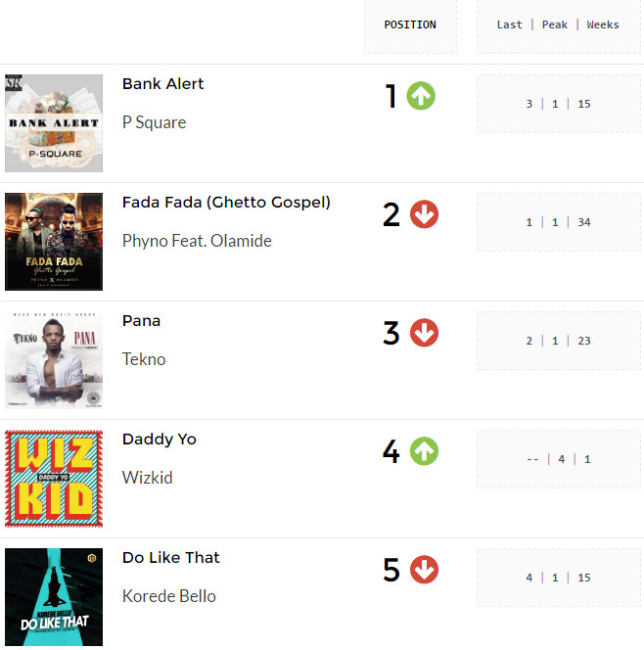Click the red down arrow beside position 2
The height and width of the screenshot is (650, 644).
[x=424, y=214]
